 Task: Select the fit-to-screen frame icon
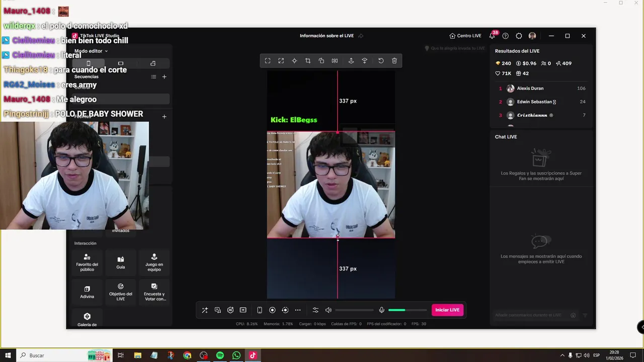tap(268, 61)
